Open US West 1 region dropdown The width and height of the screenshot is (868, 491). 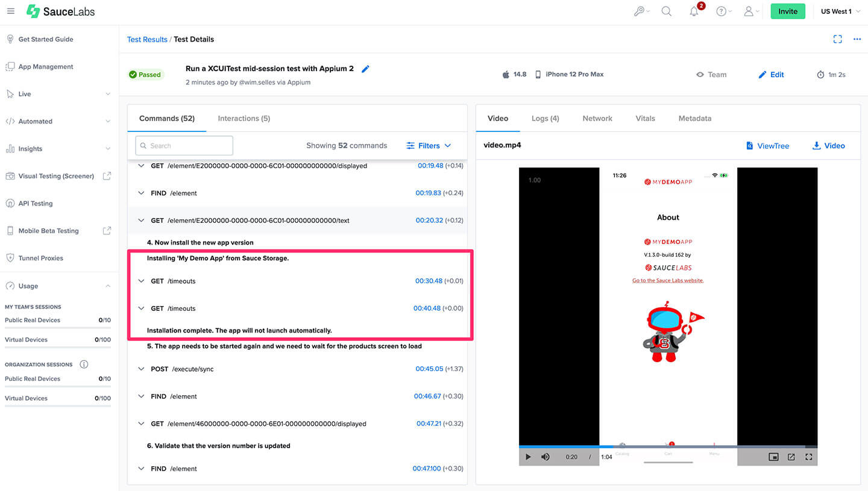pos(840,11)
